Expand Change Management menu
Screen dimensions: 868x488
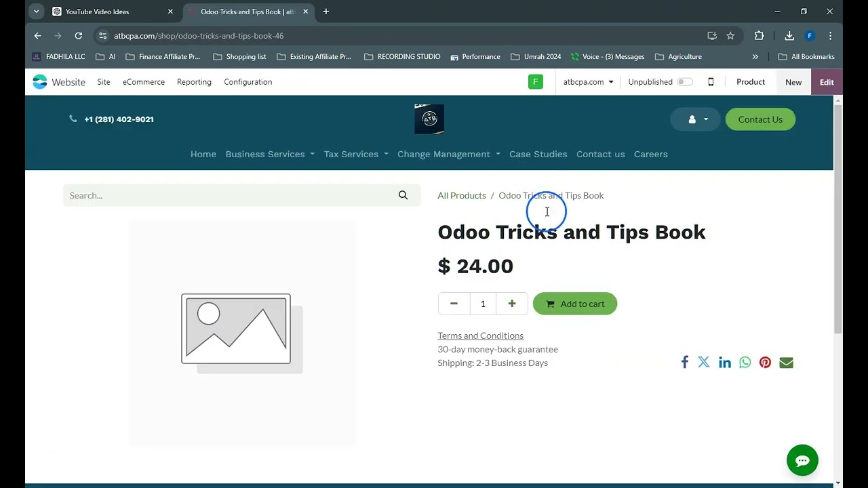[448, 154]
